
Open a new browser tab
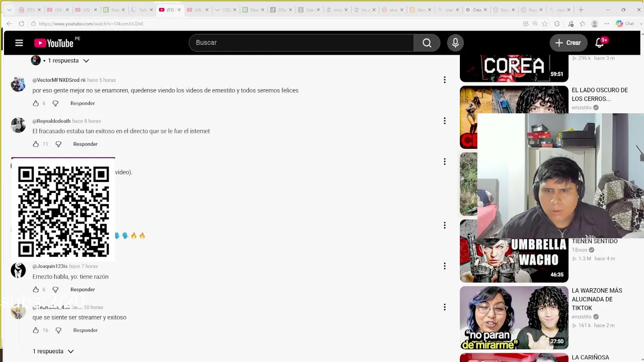(581, 10)
